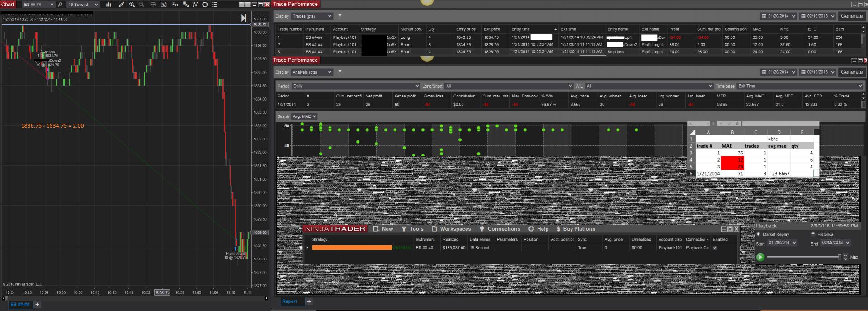Screen dimensions: 868x311
Task: Click Buy Platform menu item
Action: [576, 229]
